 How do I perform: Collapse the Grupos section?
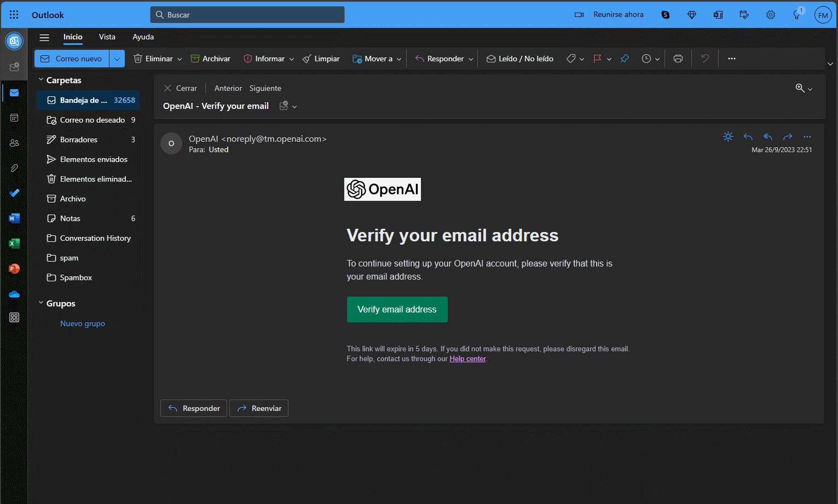41,303
